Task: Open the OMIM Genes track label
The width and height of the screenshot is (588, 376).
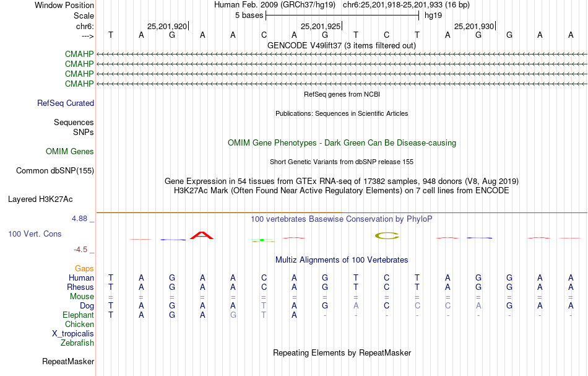Action: click(70, 152)
